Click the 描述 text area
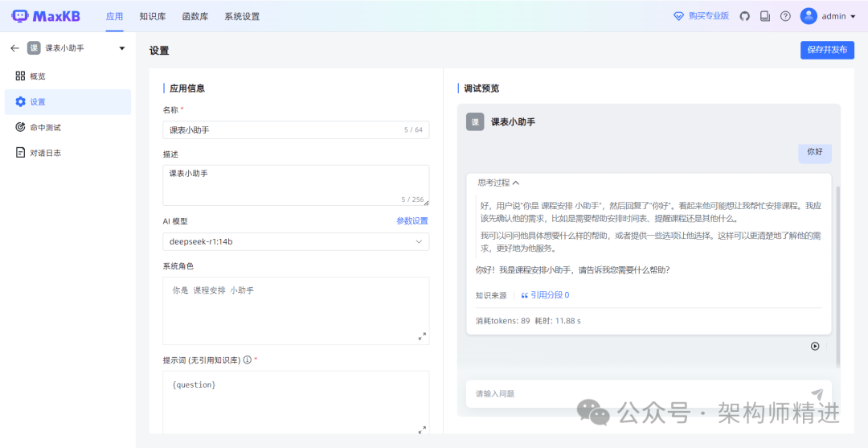This screenshot has height=448, width=868. pyautogui.click(x=296, y=185)
